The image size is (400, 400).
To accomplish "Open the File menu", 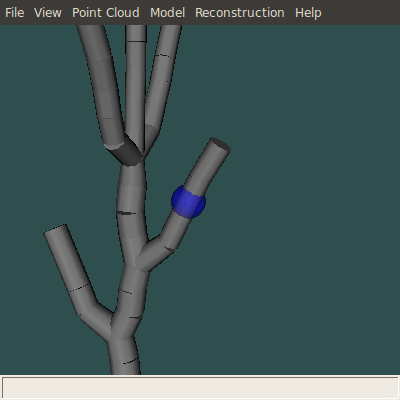I will pyautogui.click(x=15, y=13).
